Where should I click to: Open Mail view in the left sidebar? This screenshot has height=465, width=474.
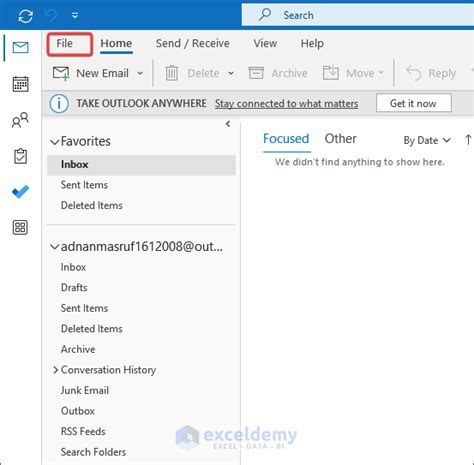(20, 48)
